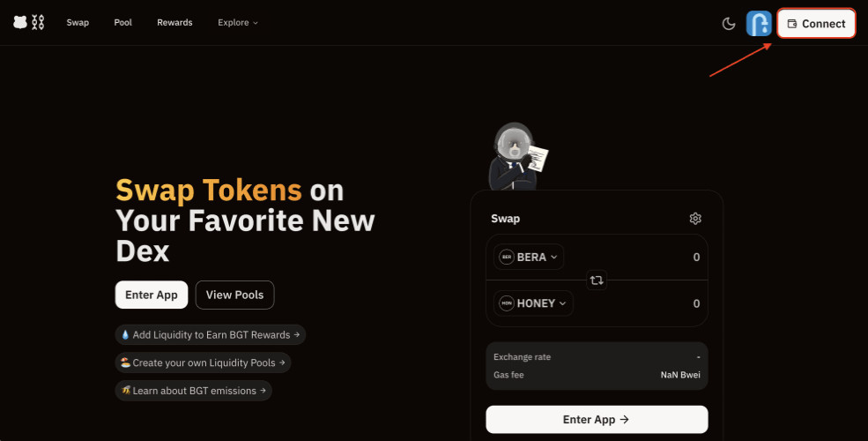Open the HONEY token selector dropdown
This screenshot has width=868, height=441.
534,303
